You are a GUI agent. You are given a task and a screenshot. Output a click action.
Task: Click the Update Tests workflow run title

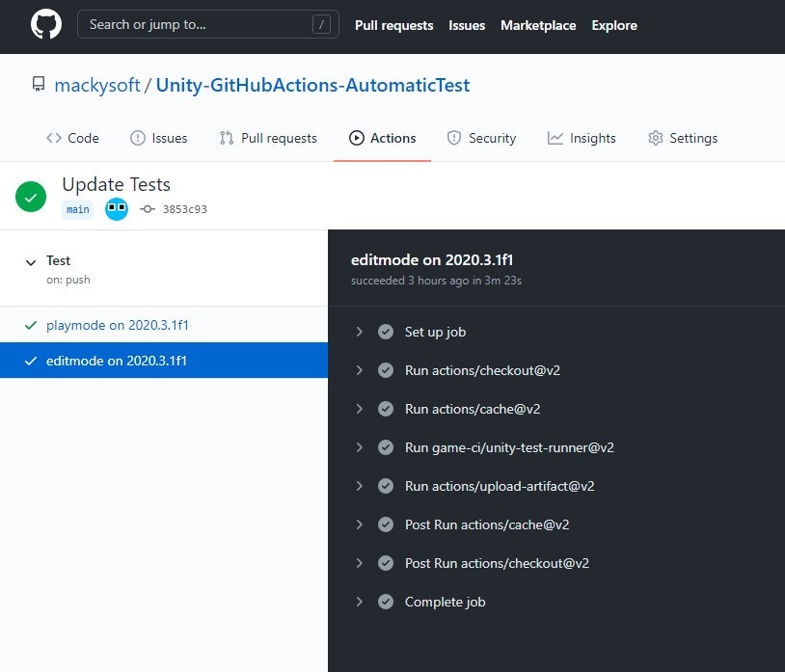[116, 185]
